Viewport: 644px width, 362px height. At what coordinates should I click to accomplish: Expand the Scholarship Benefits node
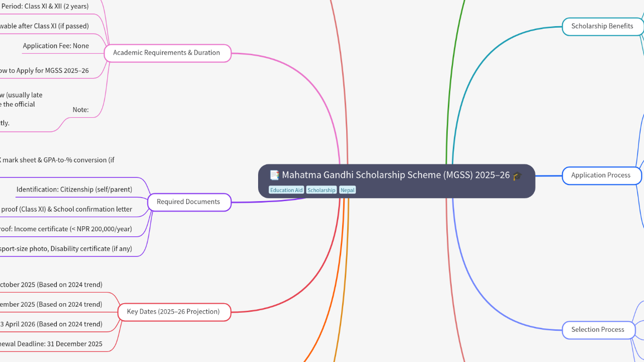tap(602, 26)
